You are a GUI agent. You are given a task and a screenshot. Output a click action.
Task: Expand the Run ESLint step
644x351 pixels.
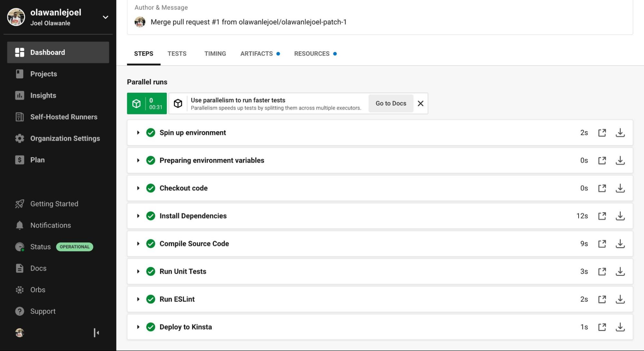click(138, 299)
